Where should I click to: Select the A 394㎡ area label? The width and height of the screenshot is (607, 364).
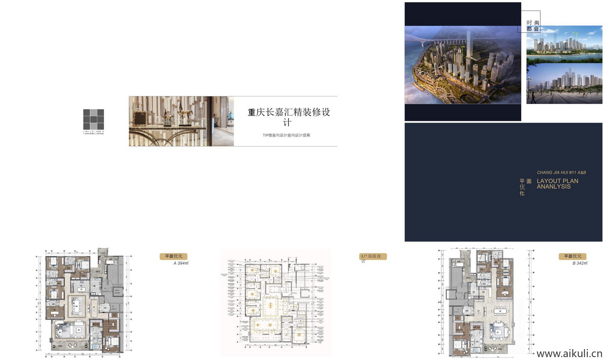click(x=181, y=263)
